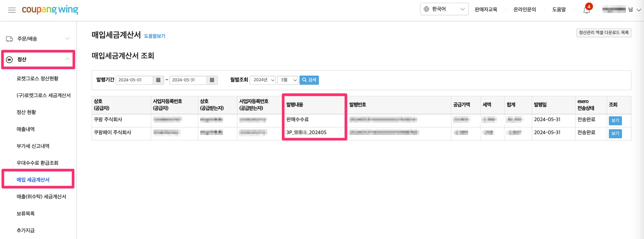Open the 한국어 language dropdown
644x239 pixels.
click(x=444, y=9)
